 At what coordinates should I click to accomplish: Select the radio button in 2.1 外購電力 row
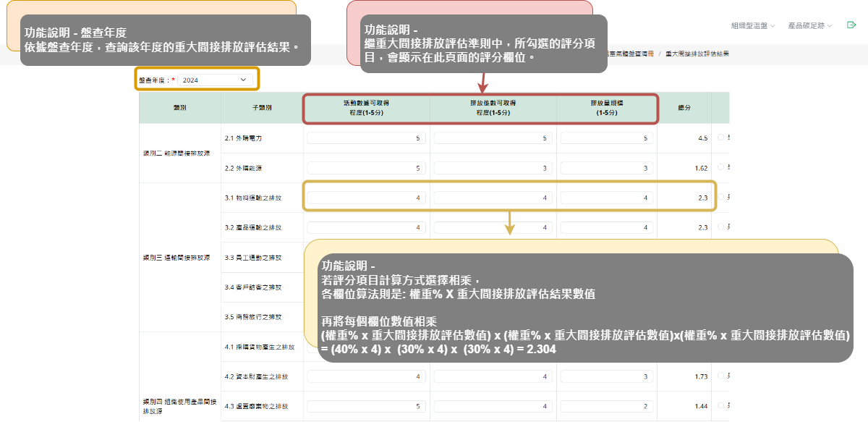click(720, 138)
